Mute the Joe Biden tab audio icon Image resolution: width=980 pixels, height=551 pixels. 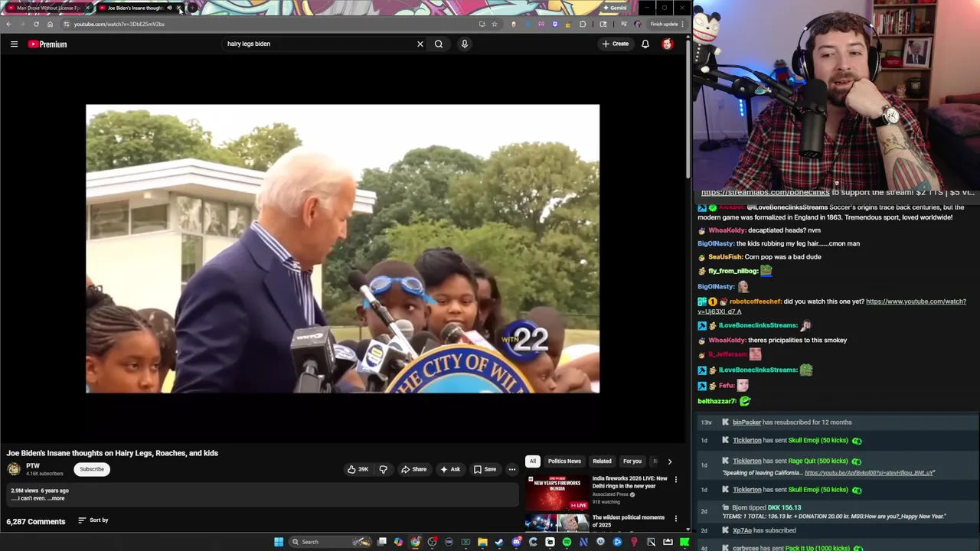pos(169,8)
